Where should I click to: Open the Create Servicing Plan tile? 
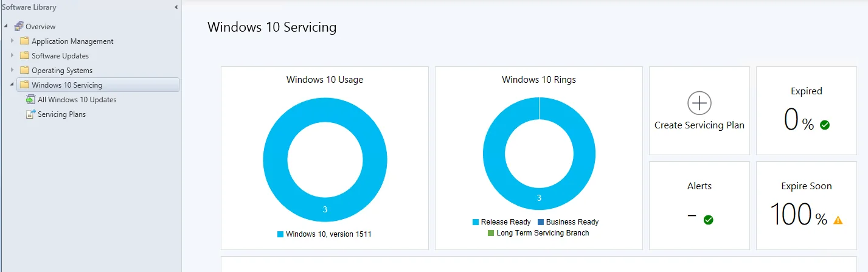click(x=700, y=111)
